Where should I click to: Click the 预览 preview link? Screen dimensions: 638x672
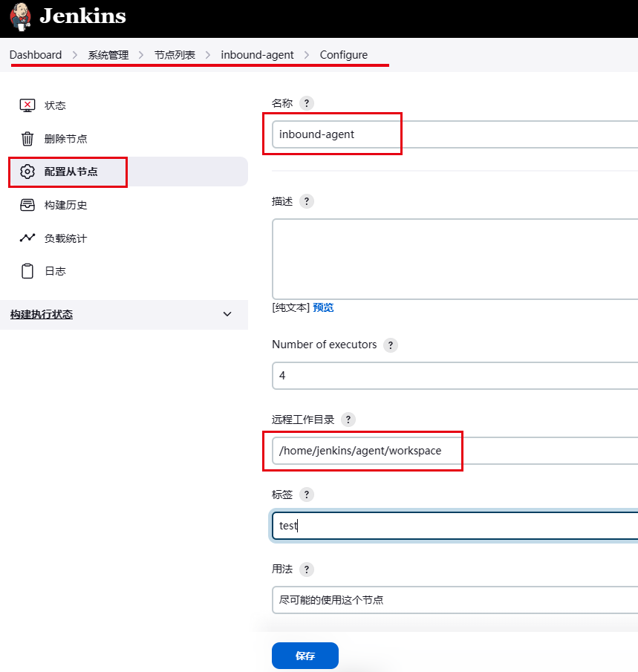coord(323,307)
